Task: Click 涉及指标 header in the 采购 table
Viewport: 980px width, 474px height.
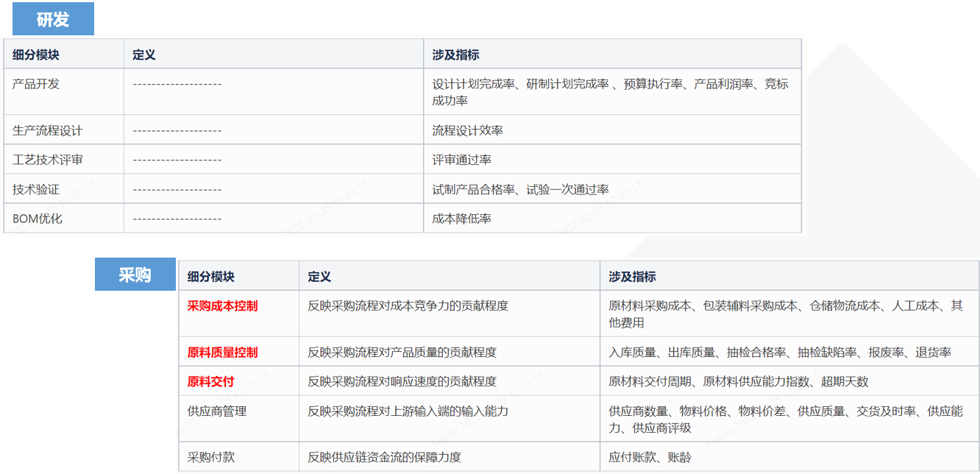Action: pyautogui.click(x=632, y=277)
